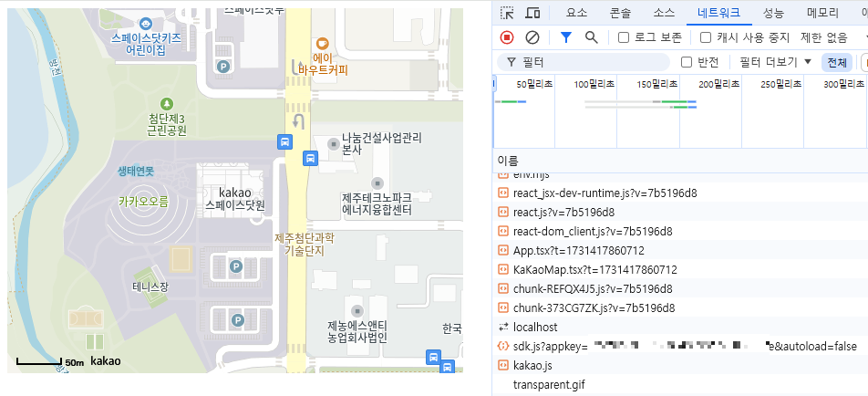Click the 제주첨단과학 기술단지 road label
Viewport: 868px width, 396px height.
pyautogui.click(x=305, y=245)
